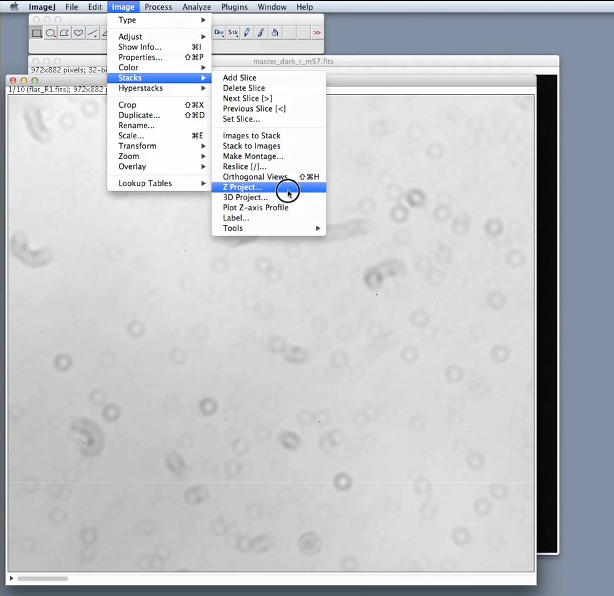Screen dimensions: 614x596
Task: Choose Show Info from Image menu
Action: 159,47
